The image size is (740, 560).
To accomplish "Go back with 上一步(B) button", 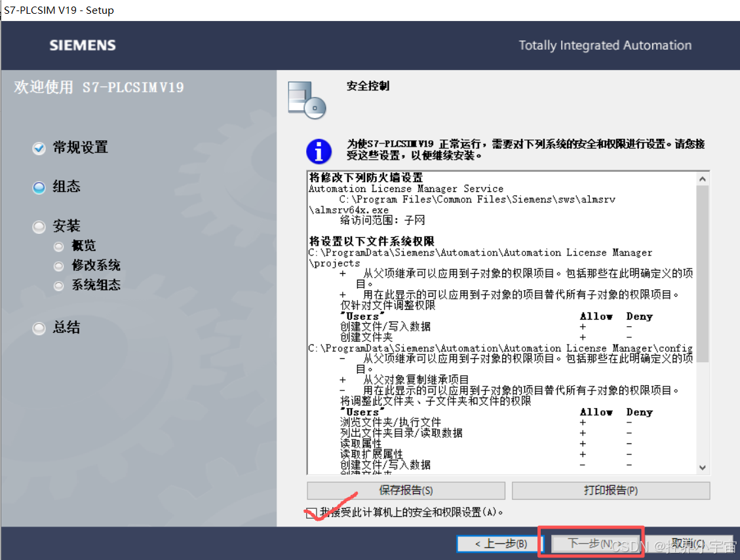I will tap(500, 544).
